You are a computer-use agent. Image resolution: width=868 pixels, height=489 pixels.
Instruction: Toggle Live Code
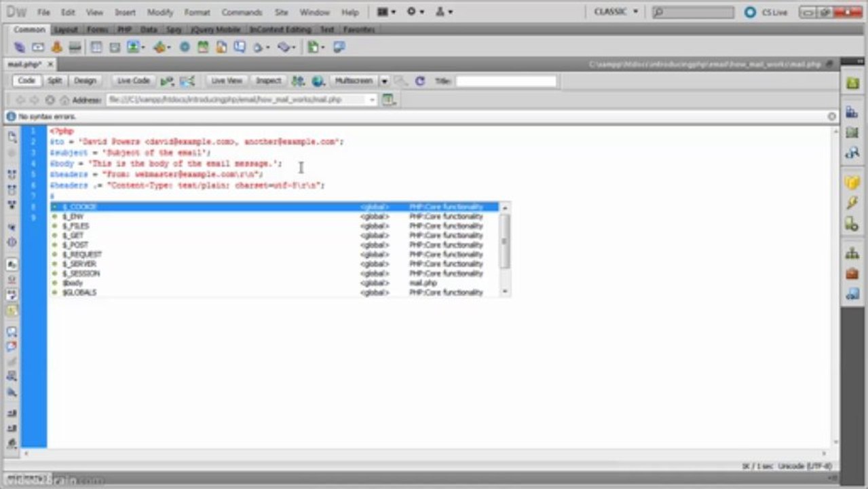point(133,81)
